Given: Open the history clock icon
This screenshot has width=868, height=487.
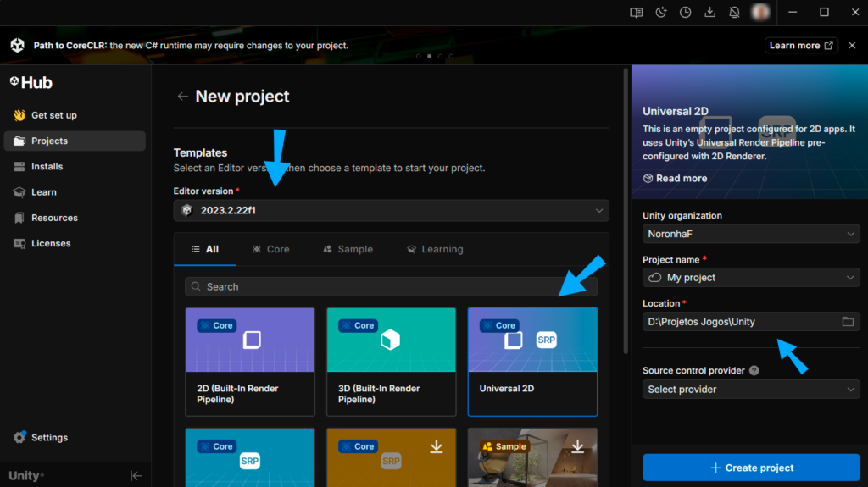Looking at the screenshot, I should [x=685, y=12].
